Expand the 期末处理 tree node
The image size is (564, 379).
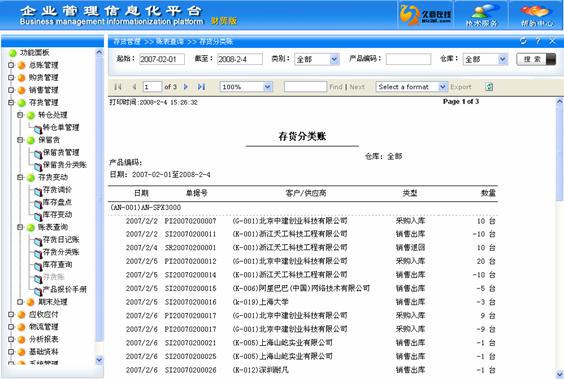(20, 302)
